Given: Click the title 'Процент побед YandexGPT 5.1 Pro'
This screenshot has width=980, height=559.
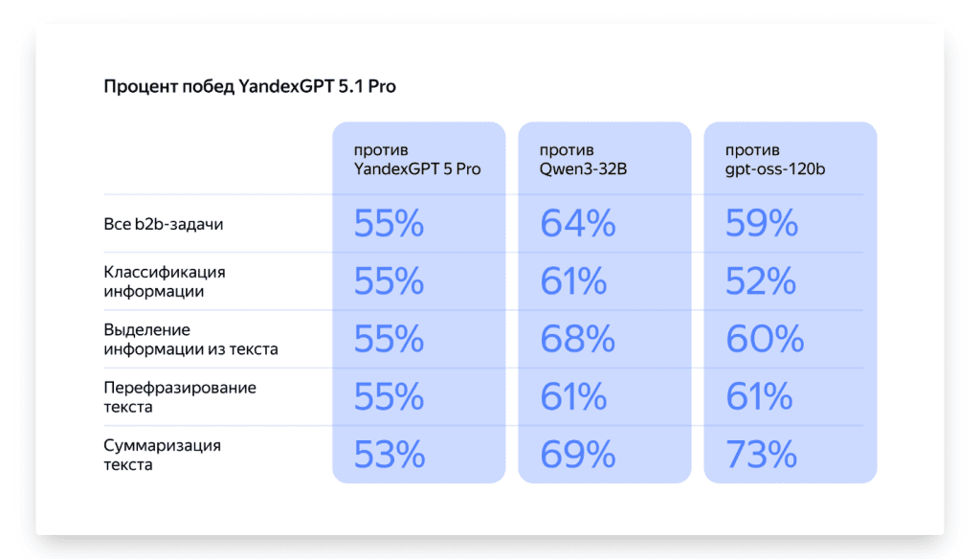Looking at the screenshot, I should pyautogui.click(x=249, y=87).
